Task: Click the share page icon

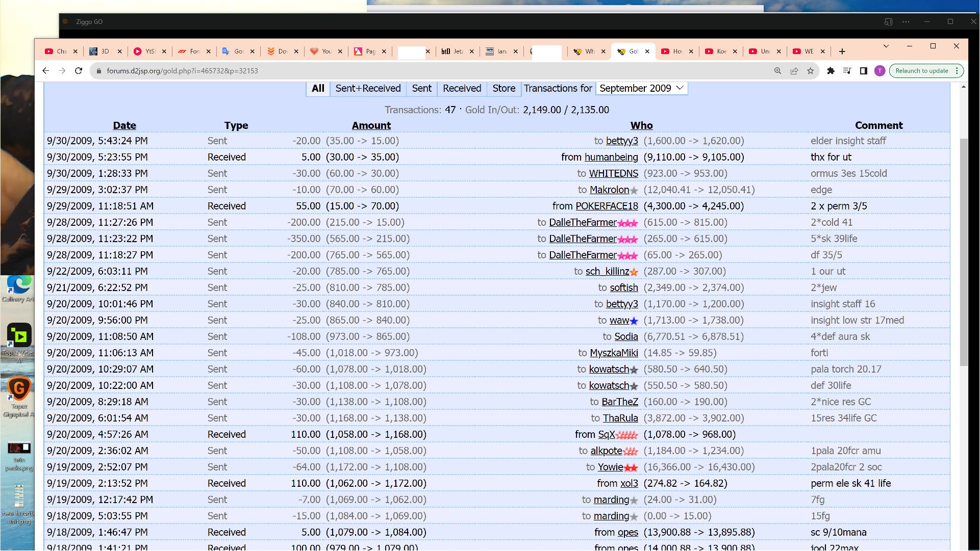Action: [x=794, y=71]
